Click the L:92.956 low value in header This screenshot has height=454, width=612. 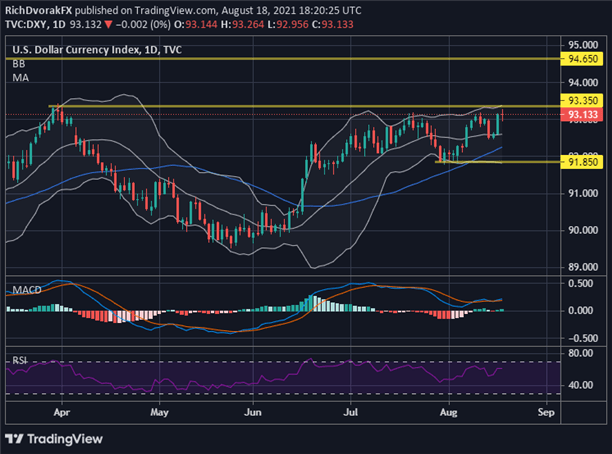(x=288, y=25)
